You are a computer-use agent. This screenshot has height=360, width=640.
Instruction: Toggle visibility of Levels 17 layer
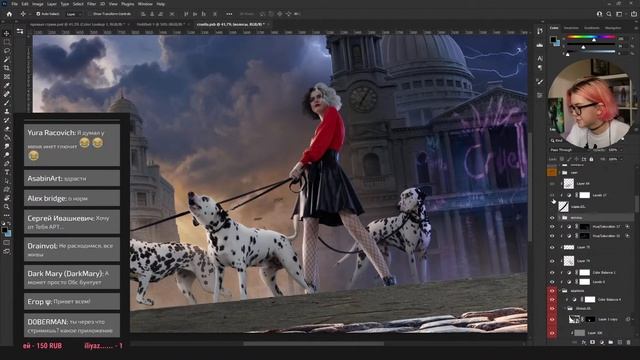pyautogui.click(x=552, y=195)
